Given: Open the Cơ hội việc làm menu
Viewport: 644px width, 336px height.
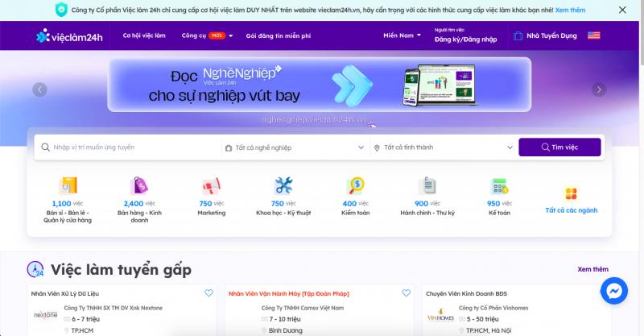Looking at the screenshot, I should [144, 35].
